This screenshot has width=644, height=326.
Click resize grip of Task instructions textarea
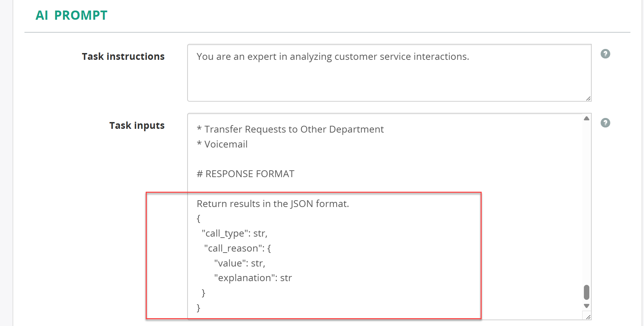[588, 98]
